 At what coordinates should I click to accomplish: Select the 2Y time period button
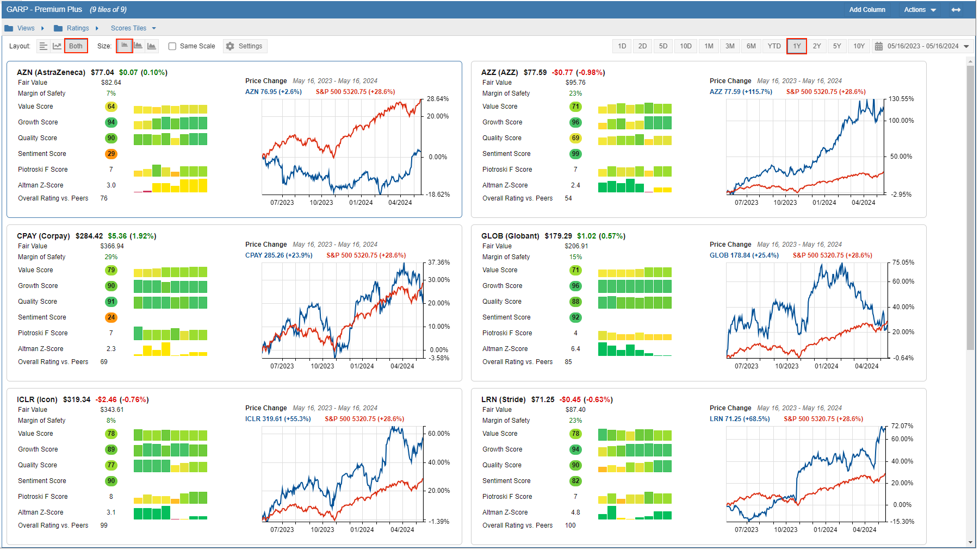(817, 46)
